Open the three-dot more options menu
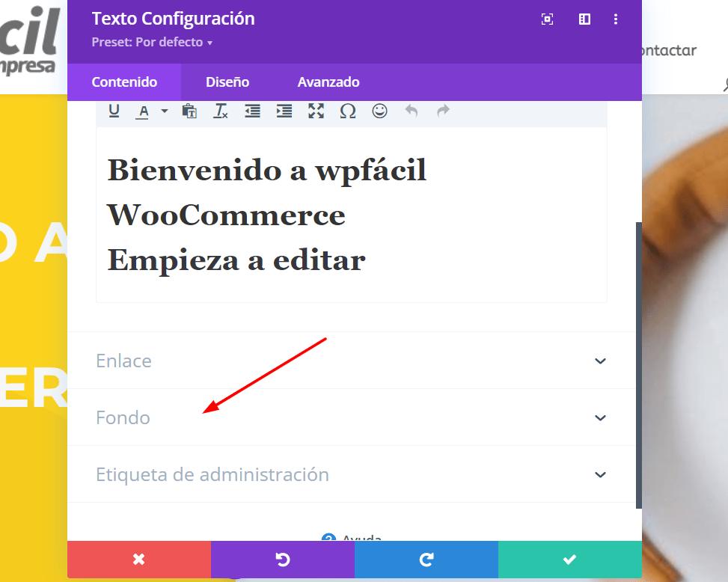 (616, 19)
